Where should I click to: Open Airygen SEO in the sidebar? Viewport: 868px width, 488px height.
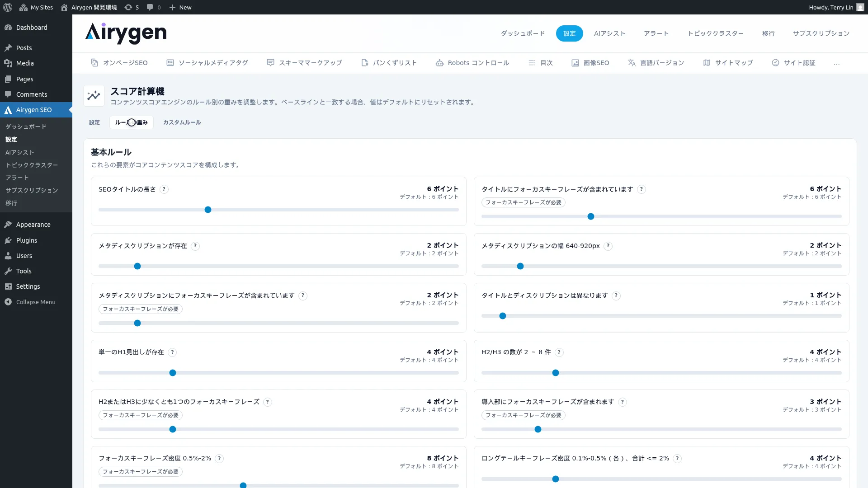click(x=36, y=110)
